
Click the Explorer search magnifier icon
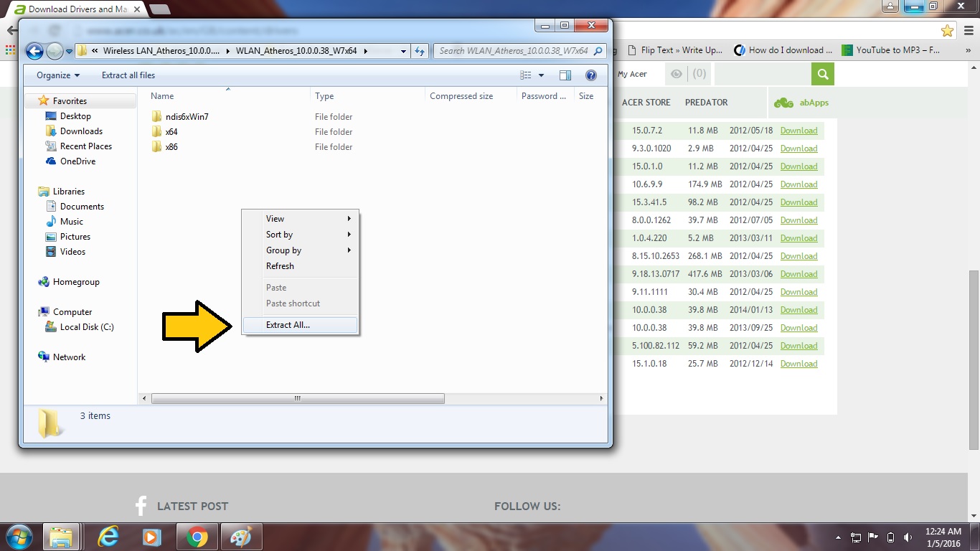(x=598, y=51)
